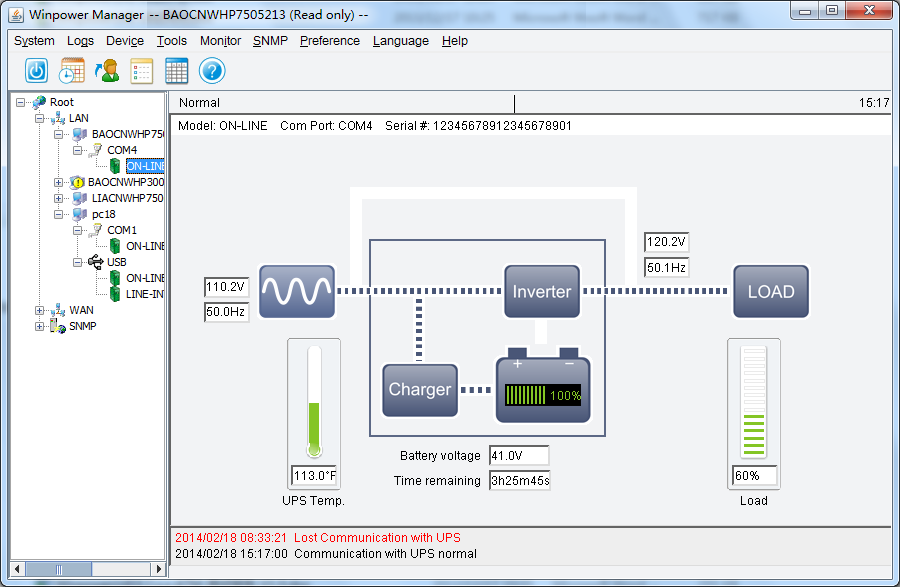
Task: Click the blue question mark help icon
Action: pos(212,71)
